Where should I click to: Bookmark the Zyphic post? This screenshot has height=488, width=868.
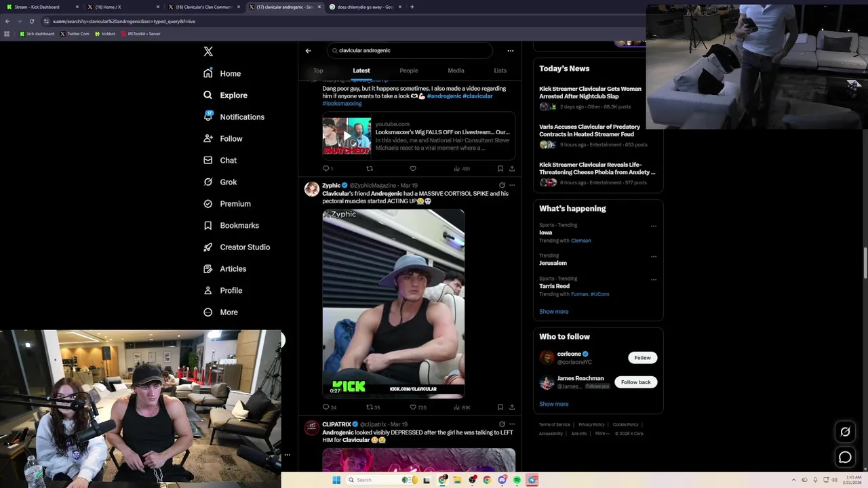pyautogui.click(x=500, y=407)
